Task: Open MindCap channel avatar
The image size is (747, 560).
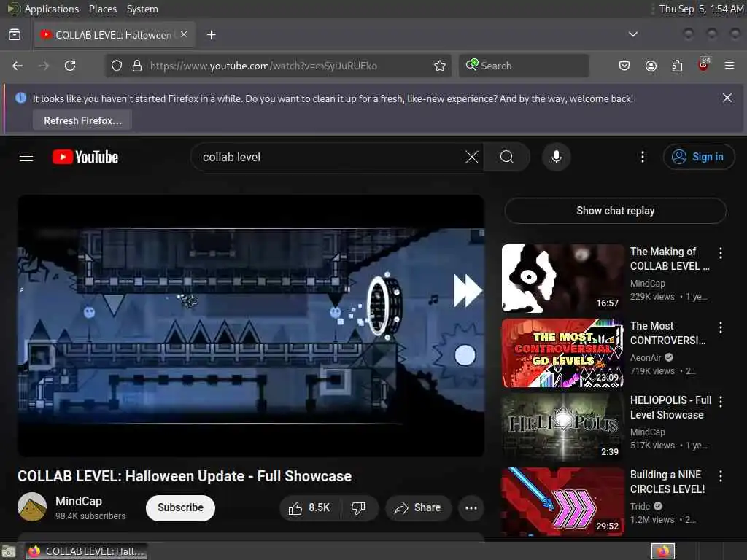Action: (x=32, y=507)
